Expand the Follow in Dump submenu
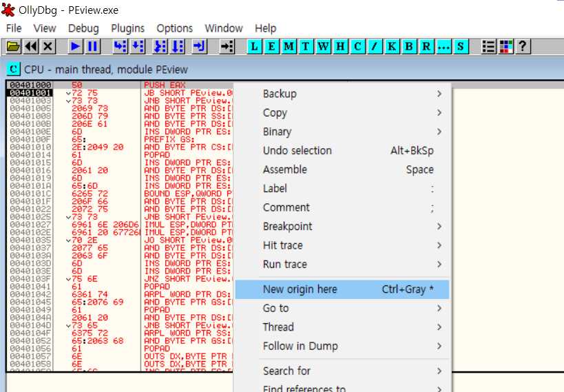Image resolution: width=564 pixels, height=392 pixels. pos(342,346)
